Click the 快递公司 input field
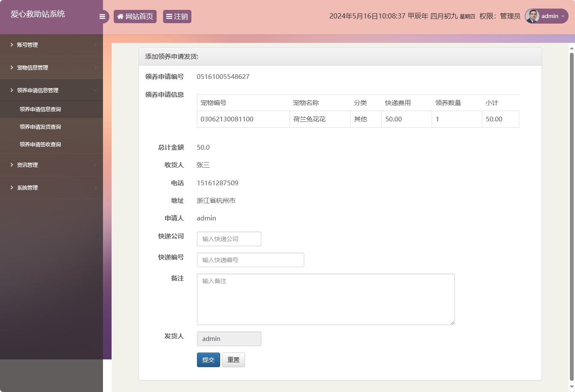The image size is (575, 392). [229, 239]
